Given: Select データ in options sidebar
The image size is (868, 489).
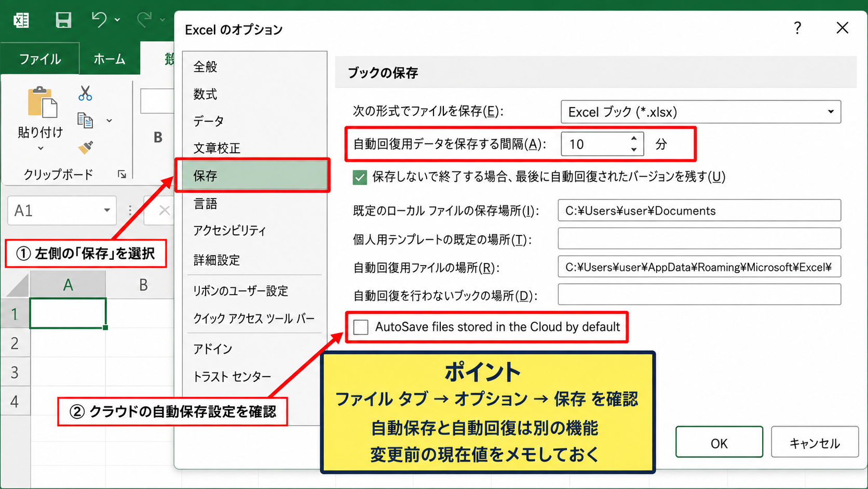Looking at the screenshot, I should [255, 121].
